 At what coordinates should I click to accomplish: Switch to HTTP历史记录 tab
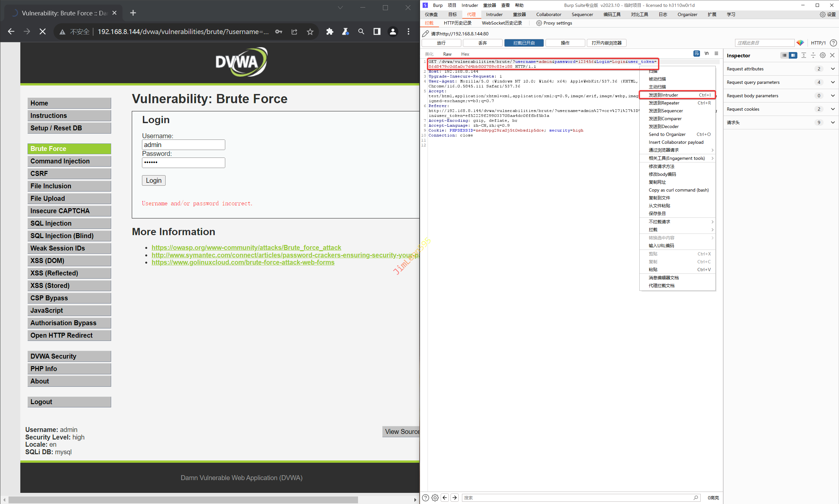[457, 23]
